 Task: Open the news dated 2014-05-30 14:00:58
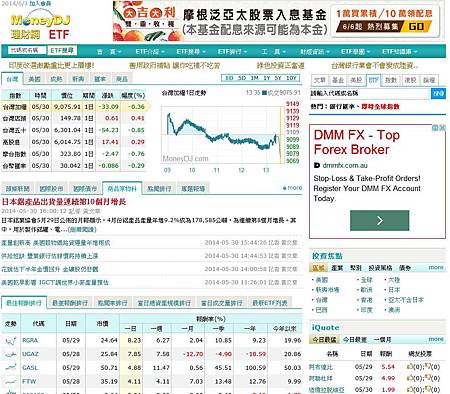coord(50,269)
